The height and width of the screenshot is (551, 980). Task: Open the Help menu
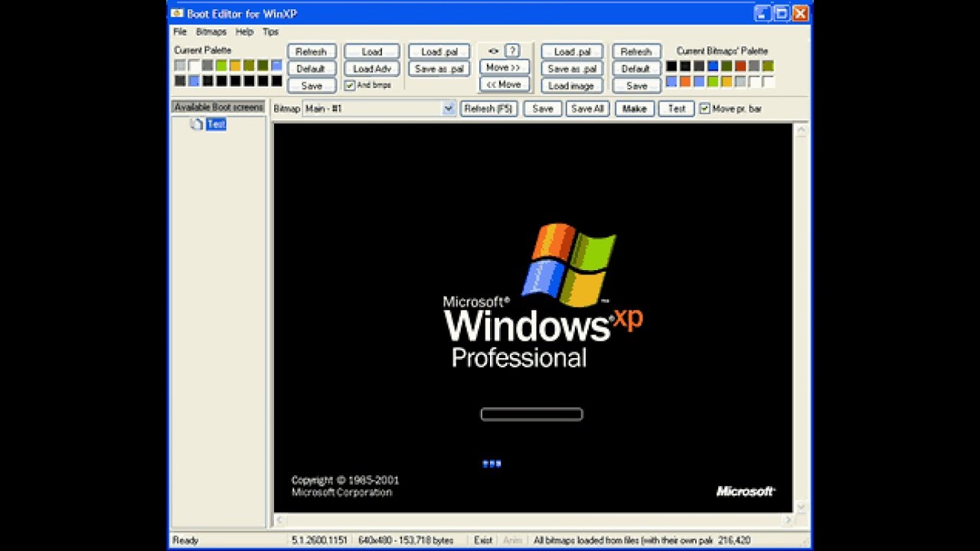(x=244, y=32)
